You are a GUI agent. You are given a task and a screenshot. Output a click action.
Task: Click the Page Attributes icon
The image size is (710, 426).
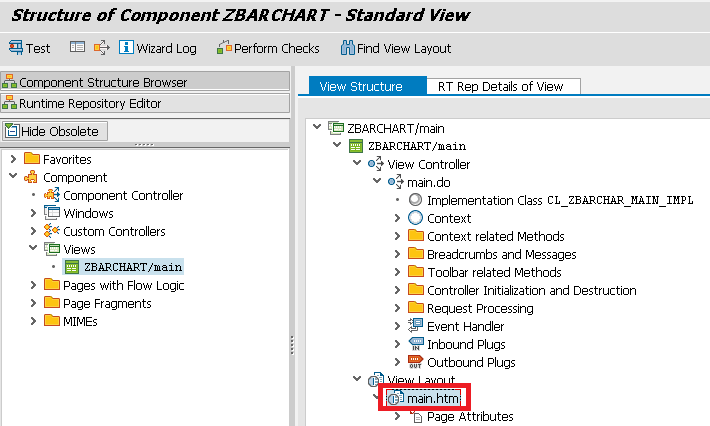click(x=416, y=416)
